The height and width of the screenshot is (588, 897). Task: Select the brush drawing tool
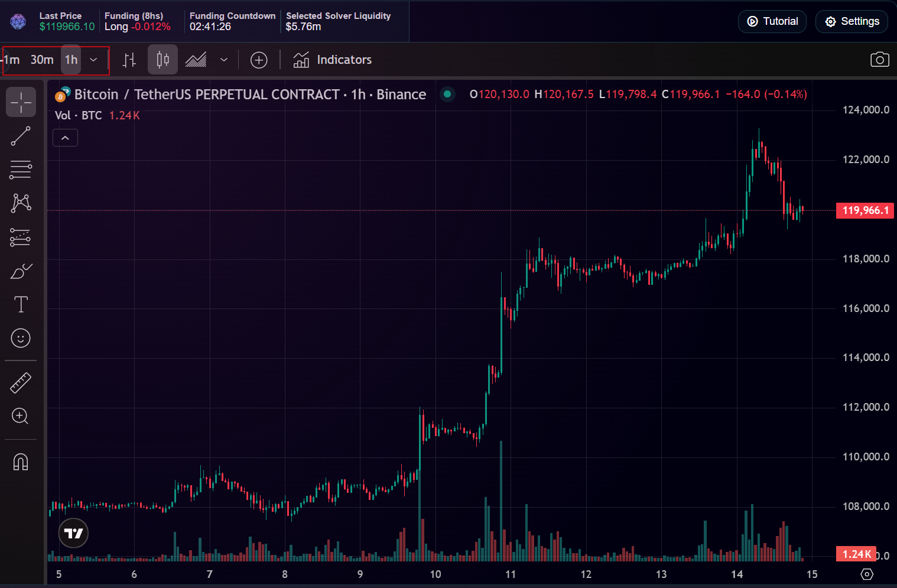tap(21, 271)
